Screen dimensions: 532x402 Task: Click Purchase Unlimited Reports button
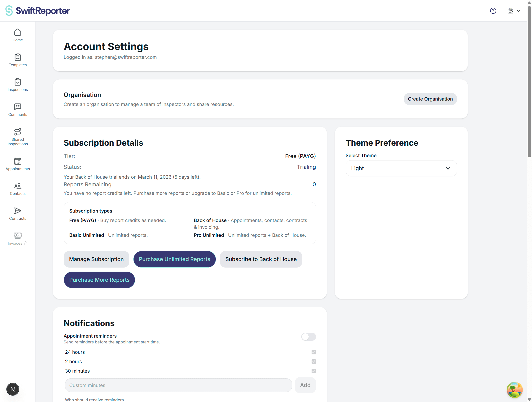tap(174, 259)
